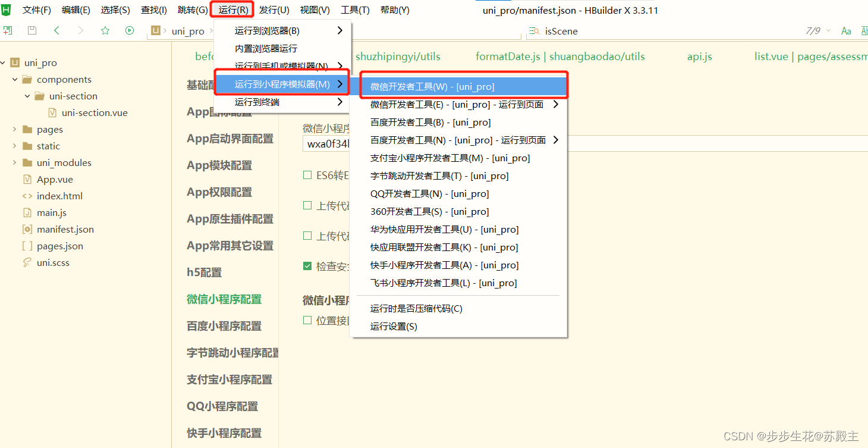The width and height of the screenshot is (868, 448).
Task: Collapse the components folder
Action: click(15, 79)
